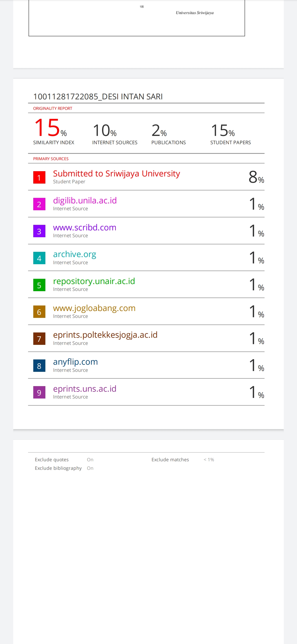This screenshot has width=297, height=644.
Task: Open the archive.org source link
Action: [75, 254]
